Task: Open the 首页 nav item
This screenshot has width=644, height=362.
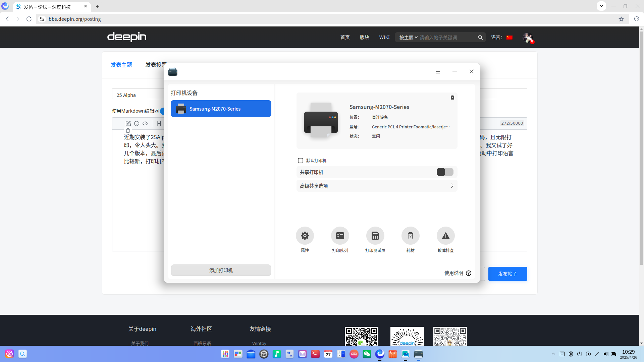Action: [x=345, y=38]
